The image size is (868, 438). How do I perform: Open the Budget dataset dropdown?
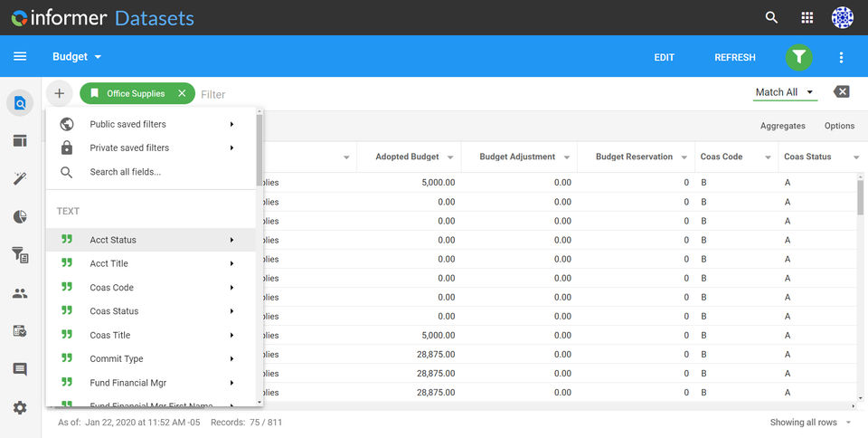pyautogui.click(x=77, y=56)
